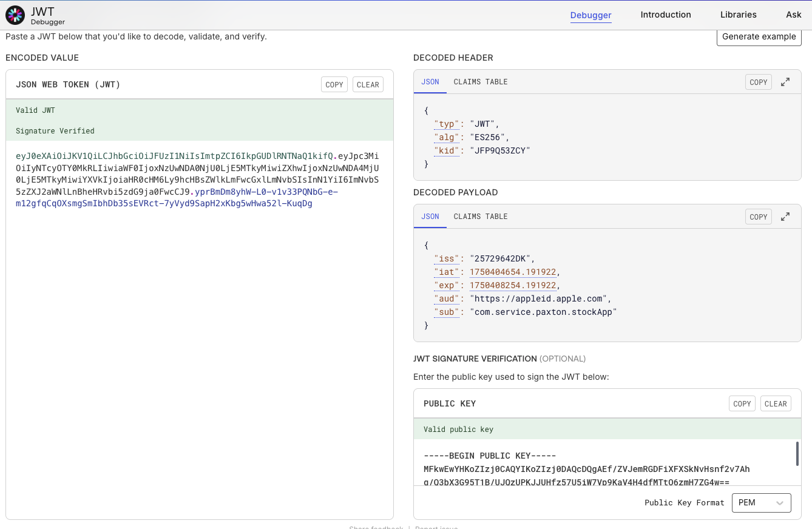This screenshot has height=529, width=812.
Task: Click the "typ" claim in header
Action: (447, 124)
